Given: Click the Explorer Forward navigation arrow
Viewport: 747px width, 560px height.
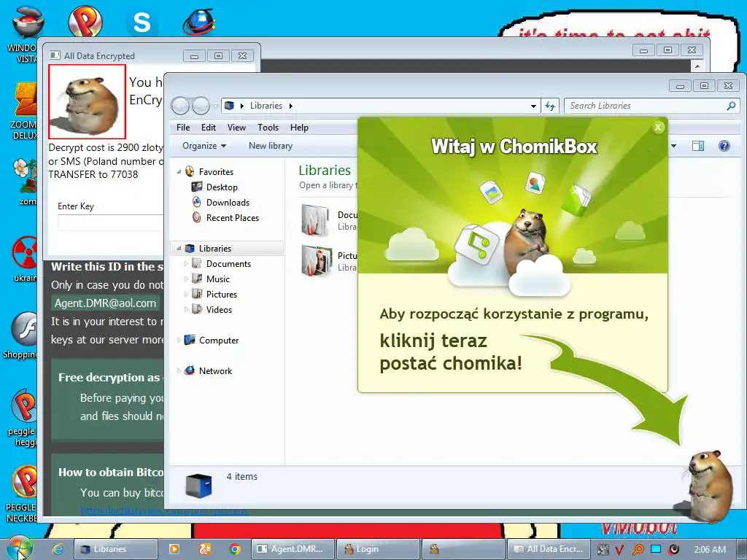Looking at the screenshot, I should click(201, 105).
